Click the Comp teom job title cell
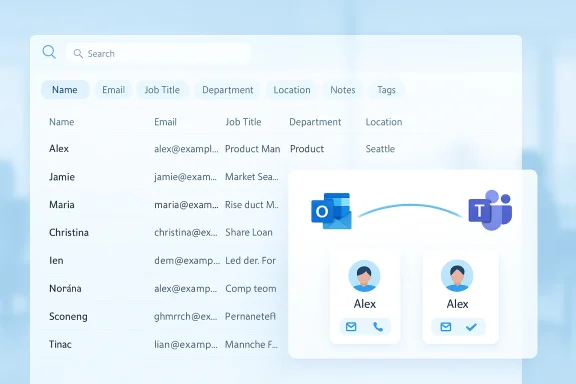 click(251, 288)
